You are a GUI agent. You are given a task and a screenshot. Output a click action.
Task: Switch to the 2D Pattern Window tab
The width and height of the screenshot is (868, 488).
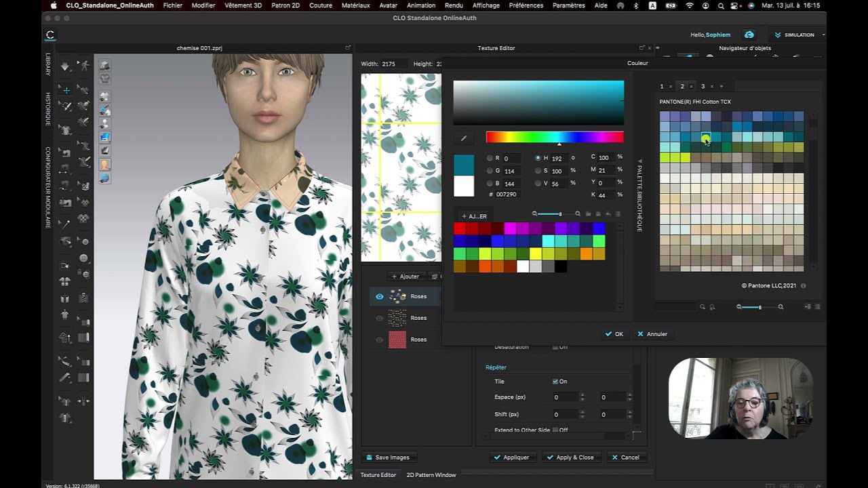click(x=431, y=475)
